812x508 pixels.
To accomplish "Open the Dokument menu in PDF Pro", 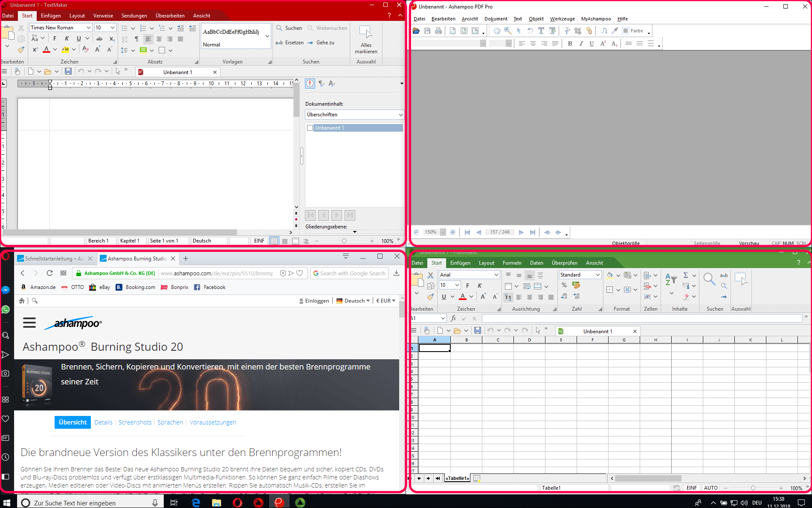I will (496, 19).
